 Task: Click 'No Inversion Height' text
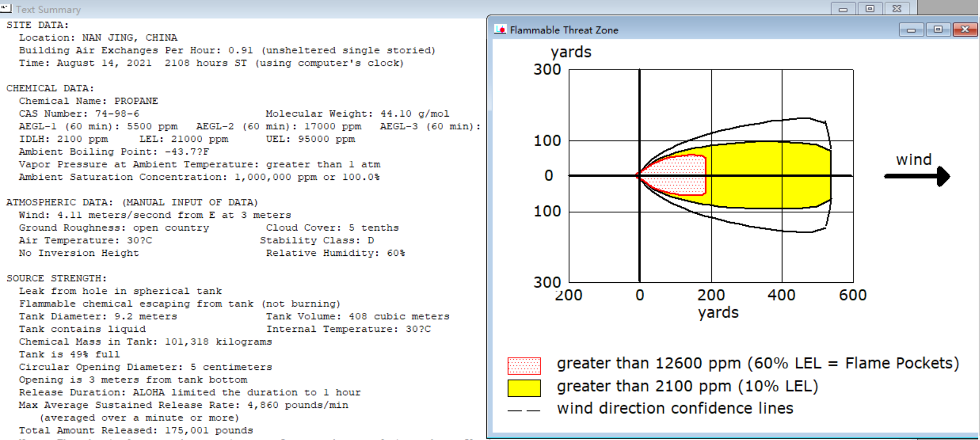coord(79,253)
